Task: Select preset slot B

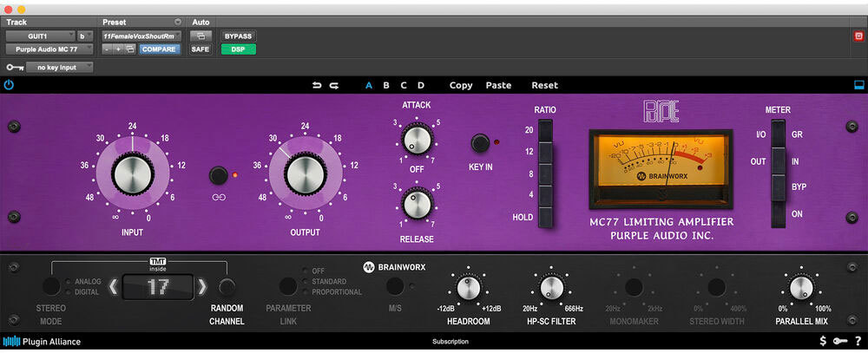Action: [x=386, y=85]
